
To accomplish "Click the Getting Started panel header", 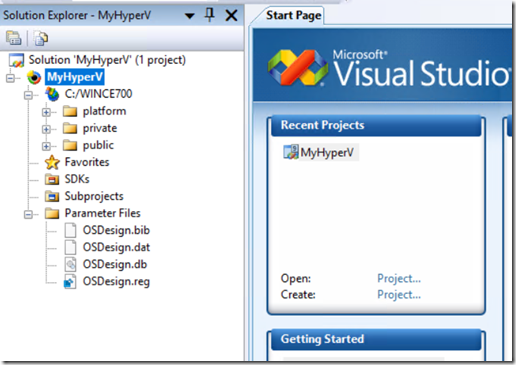I will point(376,340).
